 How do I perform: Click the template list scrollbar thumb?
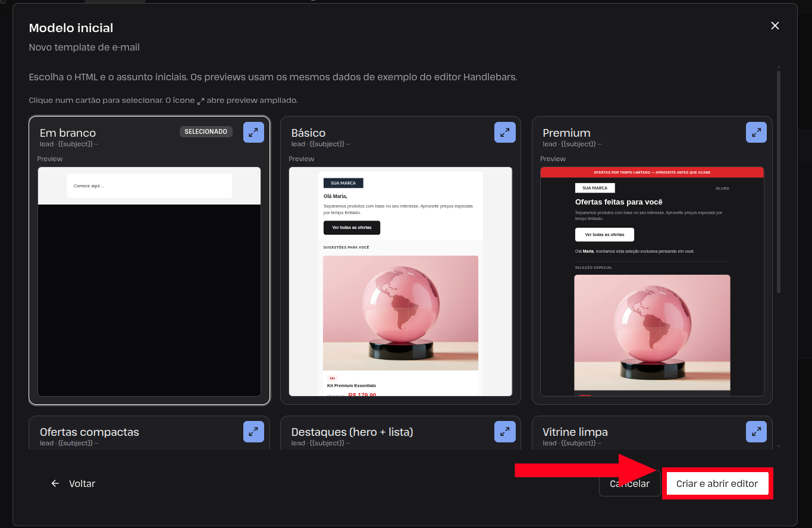[779, 181]
